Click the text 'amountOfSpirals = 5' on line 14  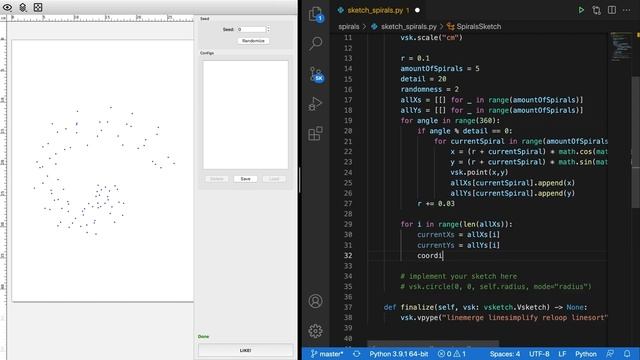click(x=440, y=69)
